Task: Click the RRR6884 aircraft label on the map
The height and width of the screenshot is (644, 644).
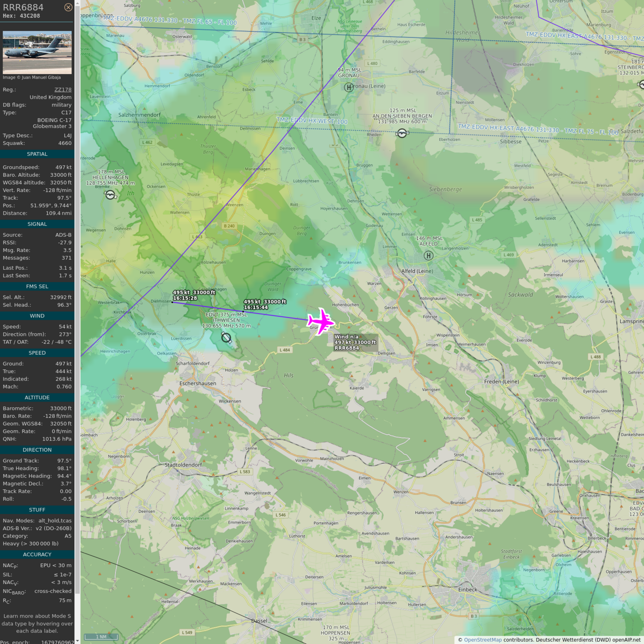Action: pyautogui.click(x=355, y=343)
